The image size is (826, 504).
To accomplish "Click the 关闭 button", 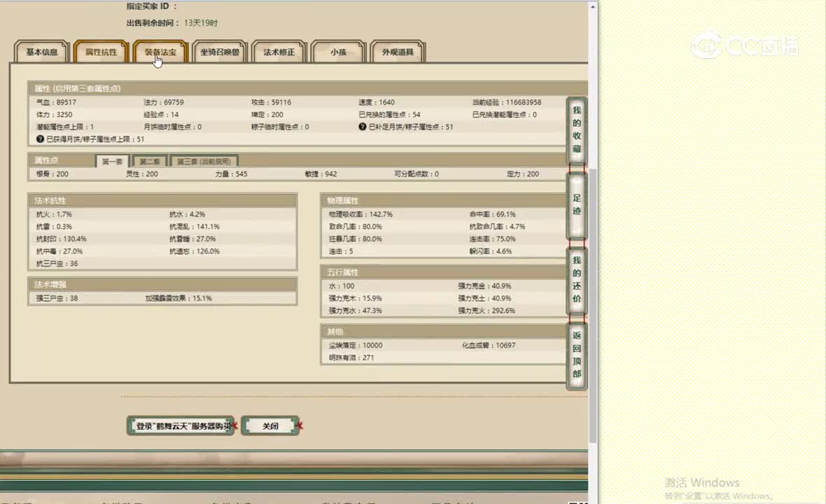I will 271,426.
